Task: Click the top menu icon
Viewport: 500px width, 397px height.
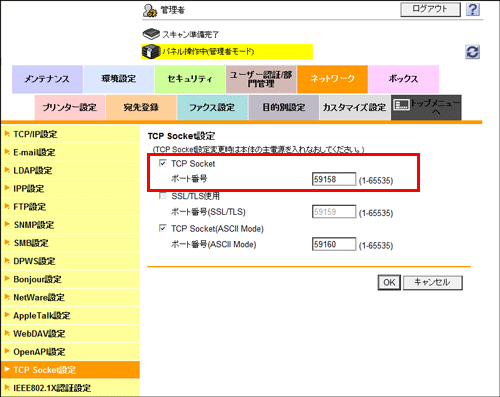Action: point(401,105)
